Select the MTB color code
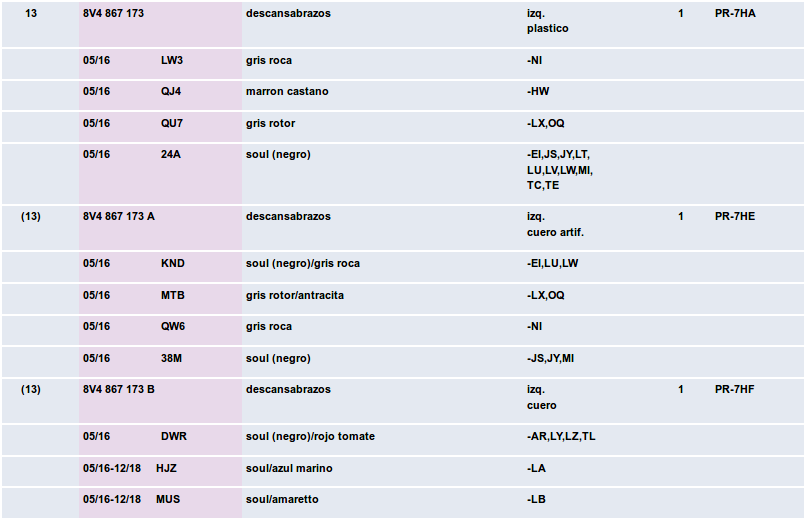 173,296
